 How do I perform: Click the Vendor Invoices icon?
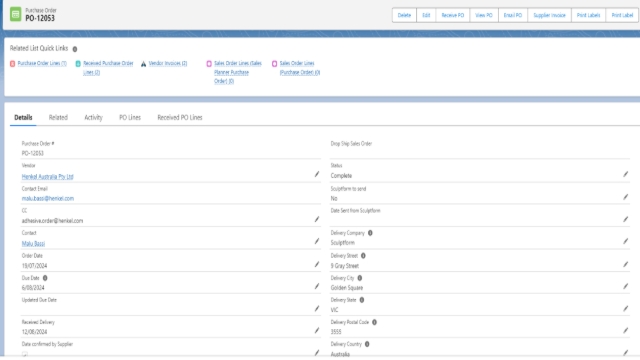pyautogui.click(x=143, y=64)
